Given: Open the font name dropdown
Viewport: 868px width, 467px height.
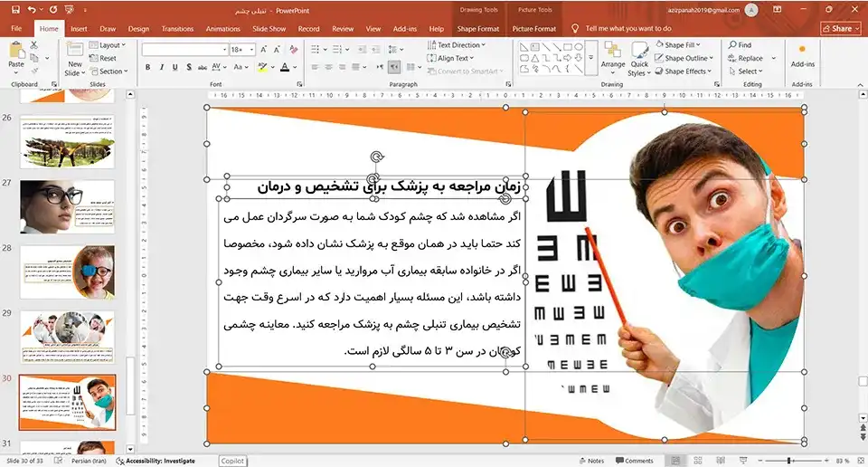Looking at the screenshot, I should [225, 50].
